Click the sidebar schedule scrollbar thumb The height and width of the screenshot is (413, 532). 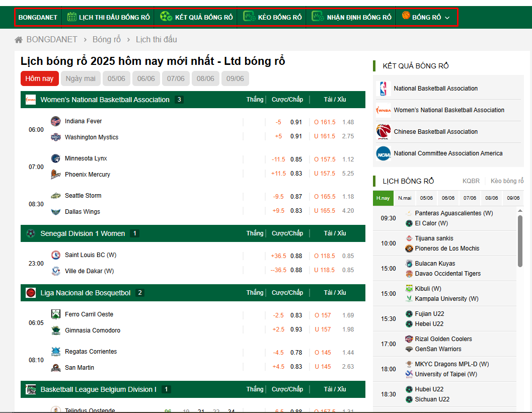point(520,241)
